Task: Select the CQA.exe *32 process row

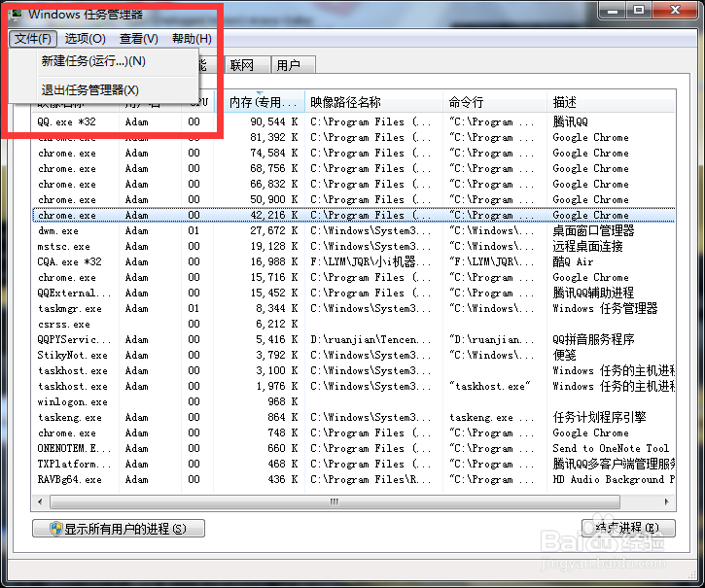Action: click(353, 262)
